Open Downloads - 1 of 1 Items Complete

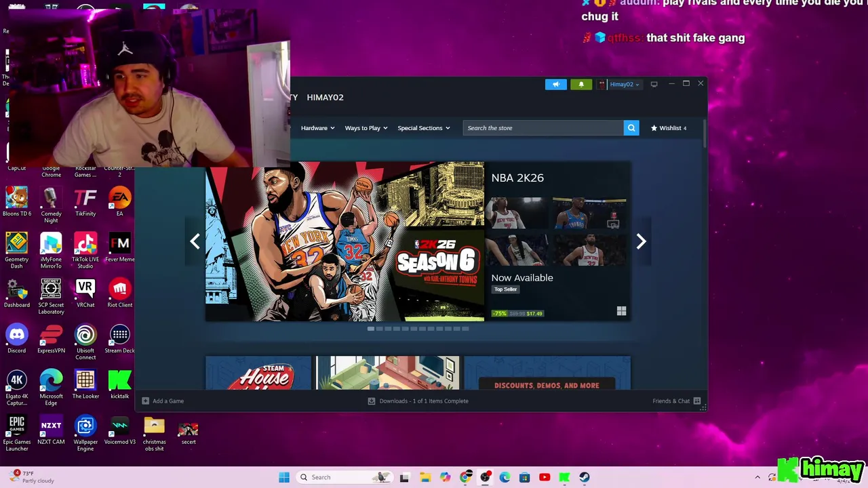pyautogui.click(x=424, y=401)
